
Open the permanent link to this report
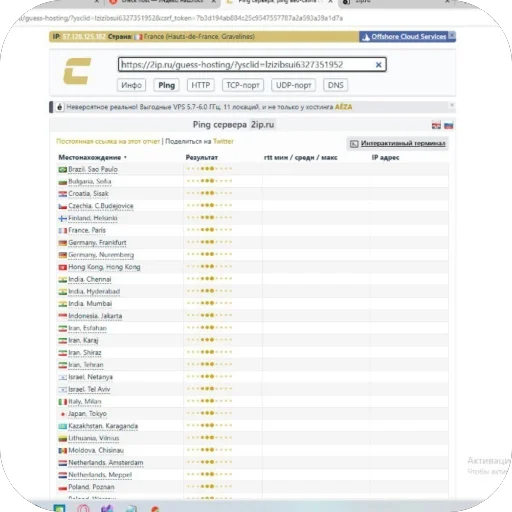[108, 141]
